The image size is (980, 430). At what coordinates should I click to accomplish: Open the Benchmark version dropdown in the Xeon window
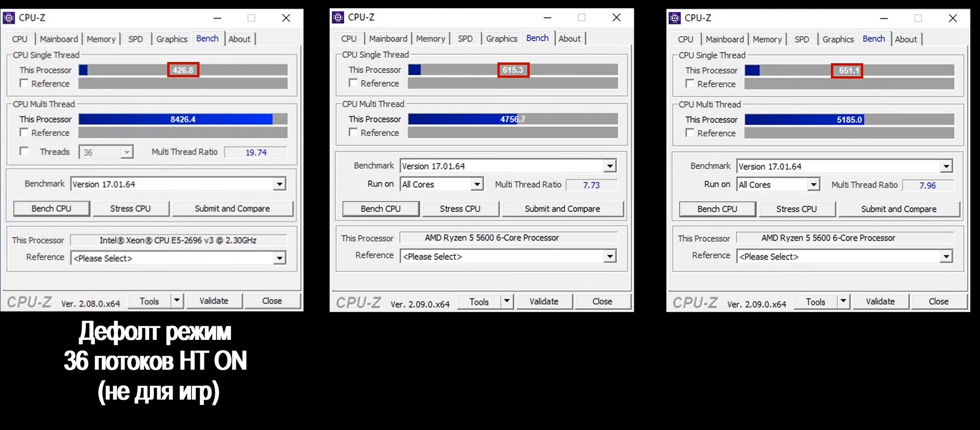pos(279,184)
